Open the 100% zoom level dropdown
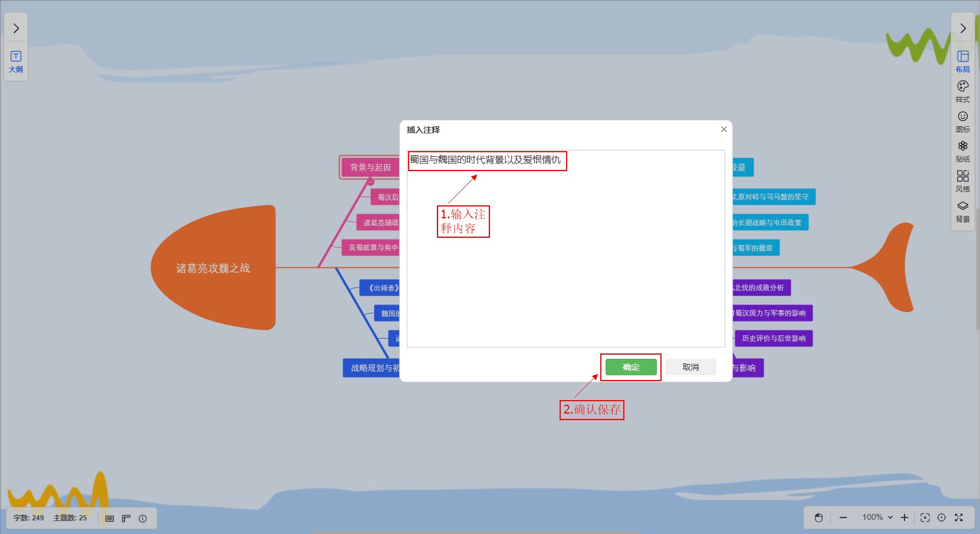Image resolution: width=980 pixels, height=534 pixels. (877, 517)
